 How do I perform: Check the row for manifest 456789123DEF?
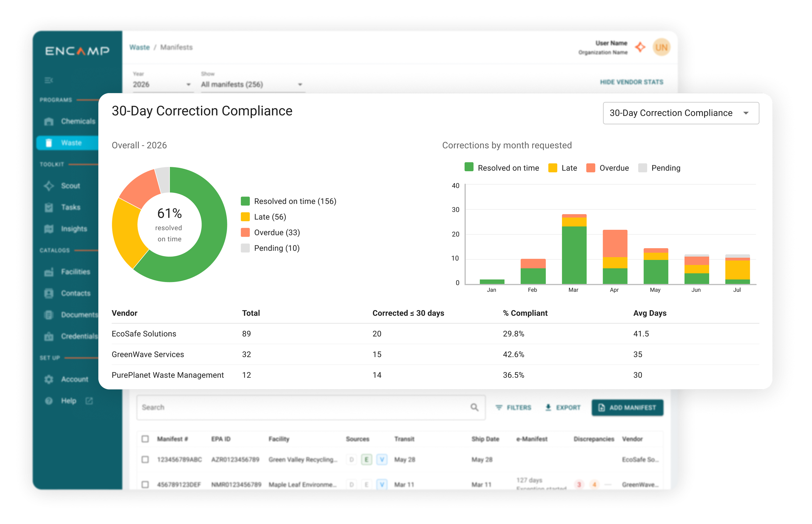(x=145, y=485)
